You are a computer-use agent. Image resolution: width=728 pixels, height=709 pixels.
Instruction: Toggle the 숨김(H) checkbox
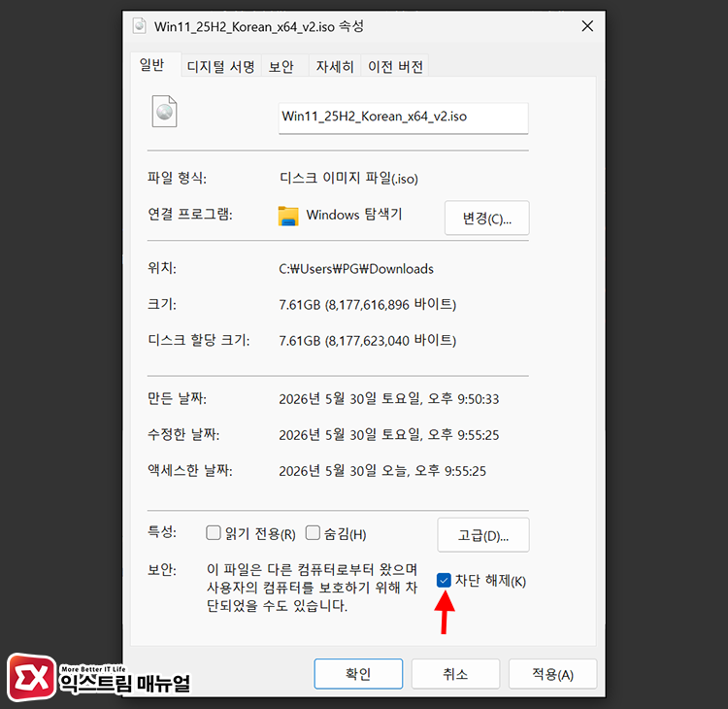313,532
